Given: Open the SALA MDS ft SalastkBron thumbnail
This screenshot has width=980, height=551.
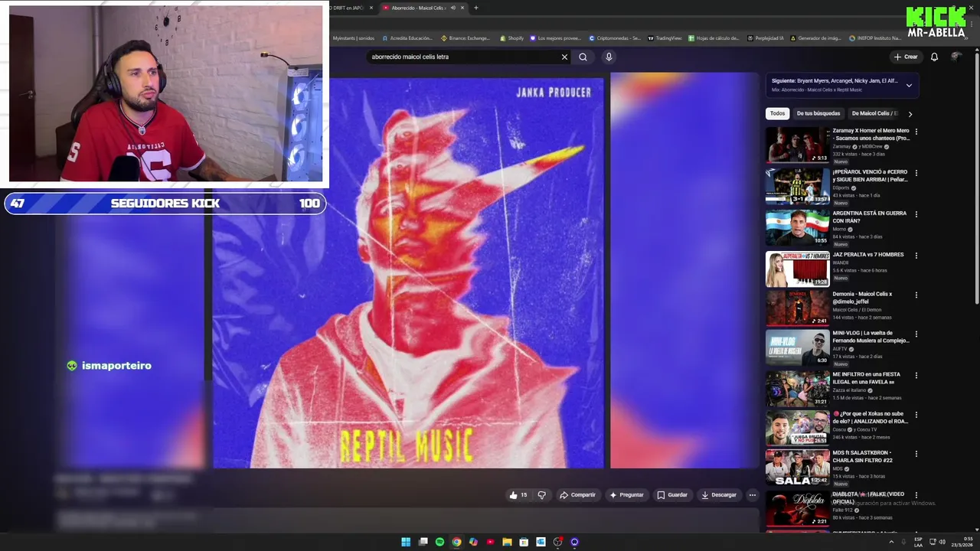Looking at the screenshot, I should (x=798, y=467).
